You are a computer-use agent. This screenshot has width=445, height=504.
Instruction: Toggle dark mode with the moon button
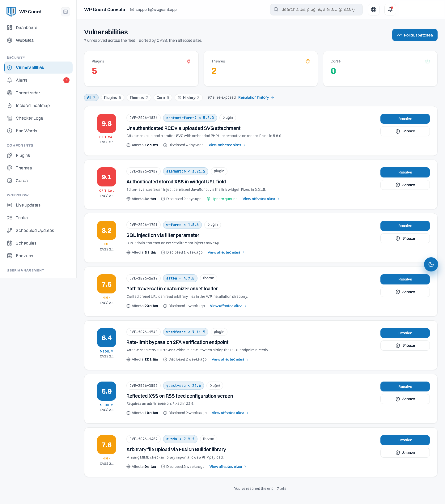[431, 264]
